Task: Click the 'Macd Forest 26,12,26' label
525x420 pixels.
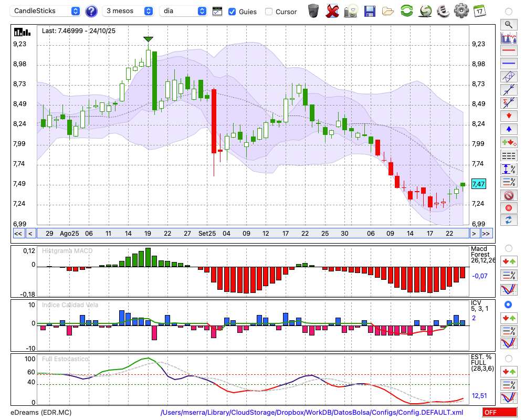Action: [x=482, y=255]
